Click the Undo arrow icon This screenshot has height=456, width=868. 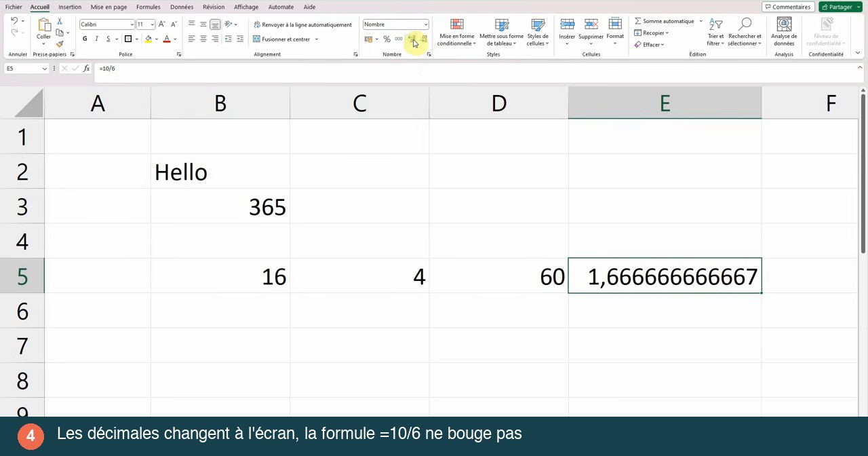point(14,21)
